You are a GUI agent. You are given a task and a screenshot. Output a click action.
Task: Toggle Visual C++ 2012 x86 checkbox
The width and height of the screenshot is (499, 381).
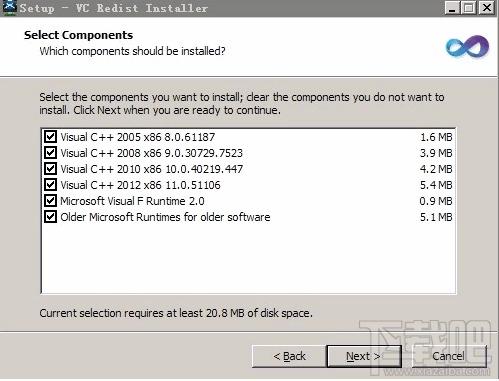coord(50,185)
